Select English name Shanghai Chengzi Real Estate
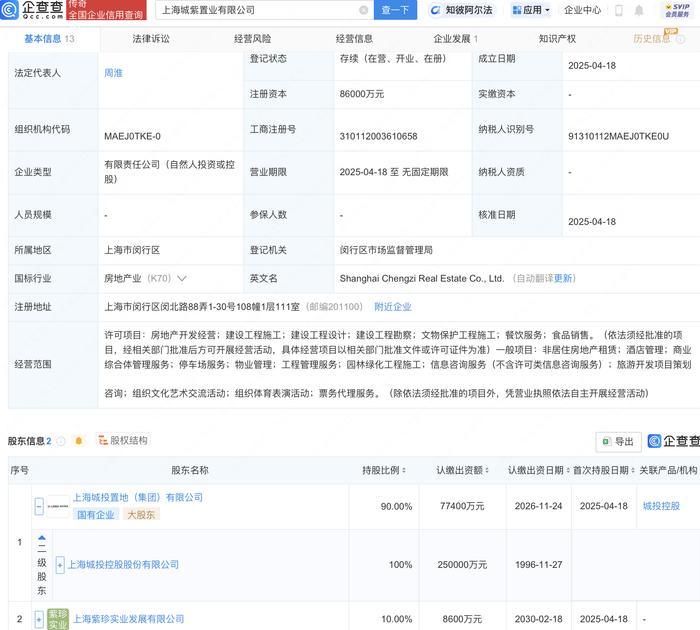700x630 pixels. (421, 279)
